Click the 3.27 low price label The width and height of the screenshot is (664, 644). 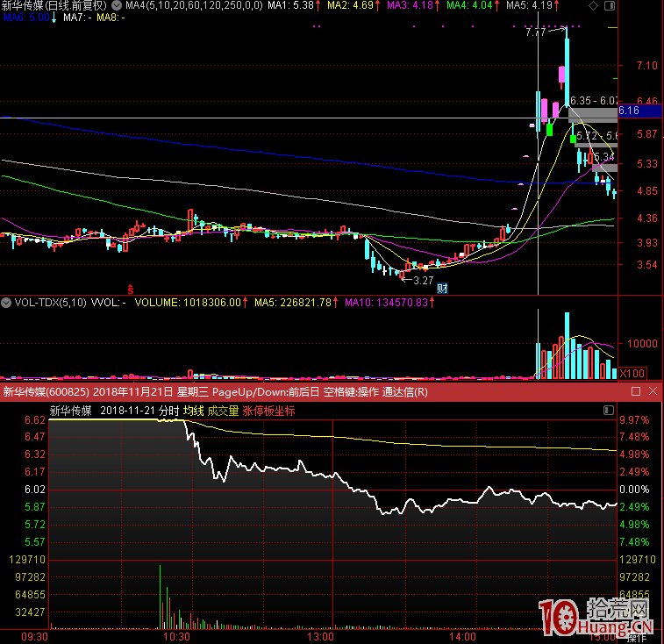pos(423,280)
